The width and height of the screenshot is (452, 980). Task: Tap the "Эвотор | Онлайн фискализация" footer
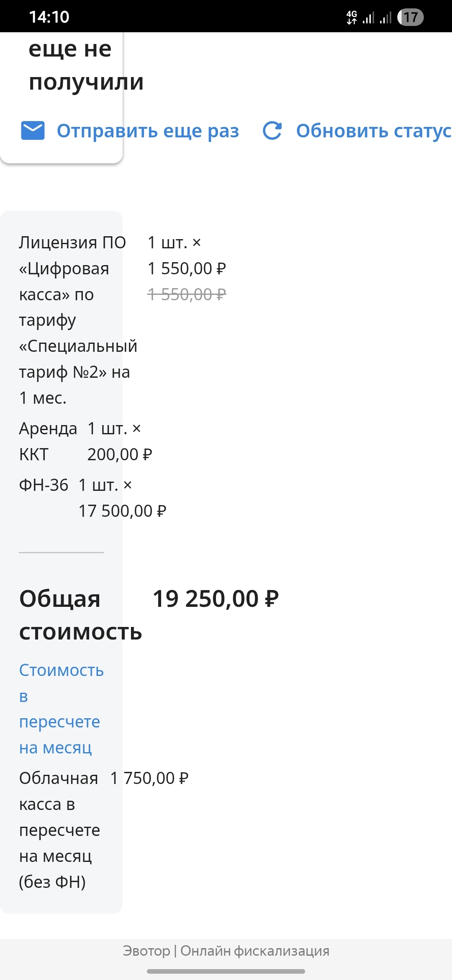coord(226,951)
